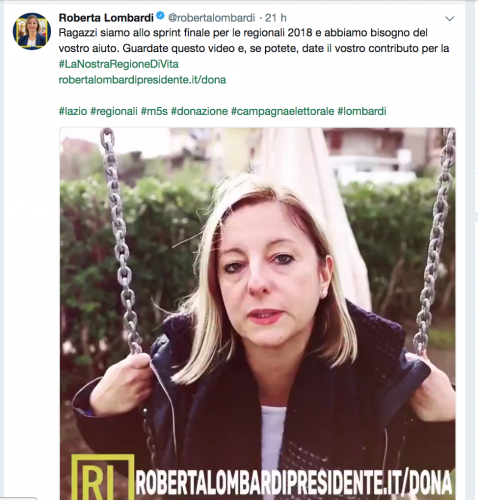
Task: Open the 21 h timestamp link
Action: 276,18
